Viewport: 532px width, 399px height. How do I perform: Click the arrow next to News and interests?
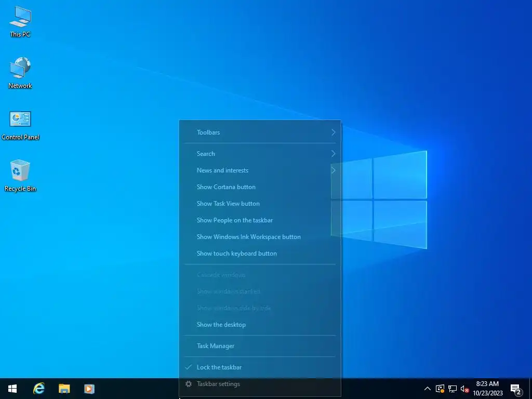333,170
